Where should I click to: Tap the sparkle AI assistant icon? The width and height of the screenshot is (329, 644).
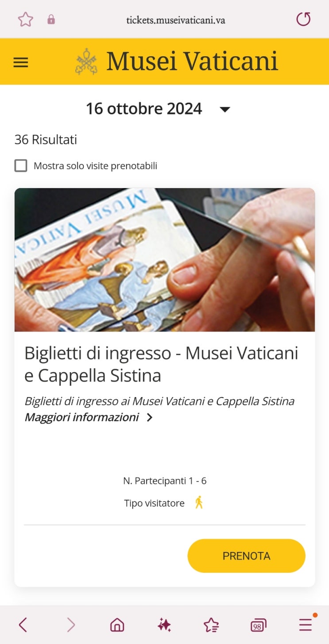pyautogui.click(x=164, y=625)
